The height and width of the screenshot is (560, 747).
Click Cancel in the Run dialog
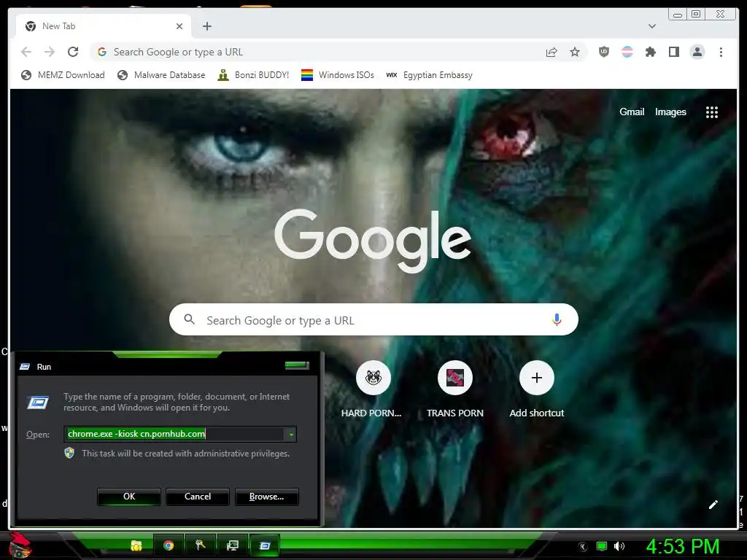tap(198, 497)
